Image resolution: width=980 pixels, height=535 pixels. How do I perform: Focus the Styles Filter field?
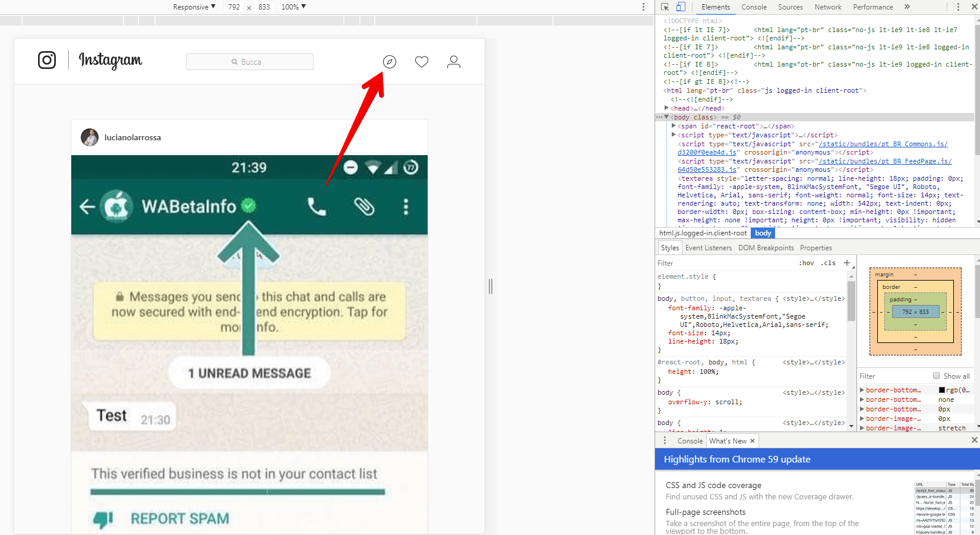(x=725, y=263)
